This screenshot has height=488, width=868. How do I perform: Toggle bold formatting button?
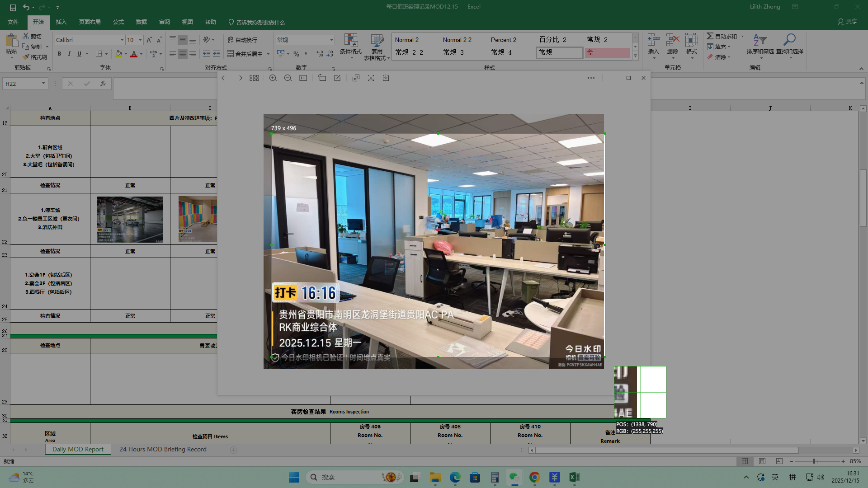coord(59,54)
